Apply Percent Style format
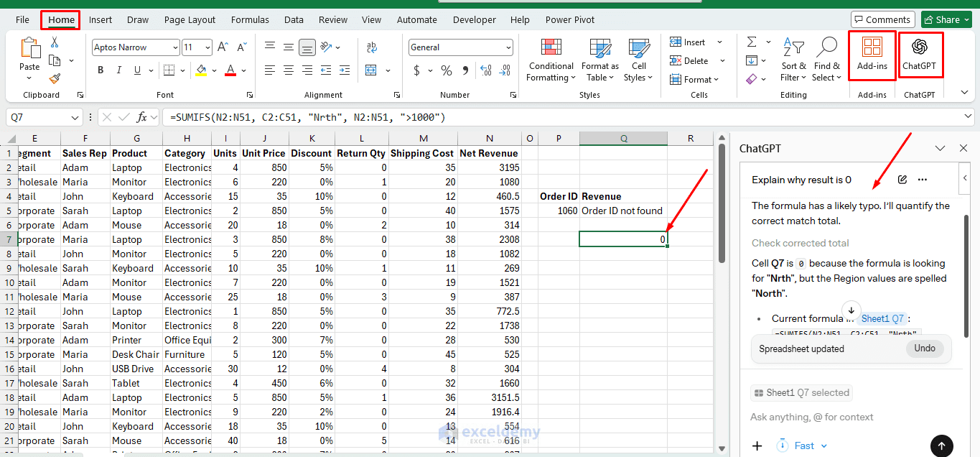Viewport: 980px width, 457px height. point(447,70)
